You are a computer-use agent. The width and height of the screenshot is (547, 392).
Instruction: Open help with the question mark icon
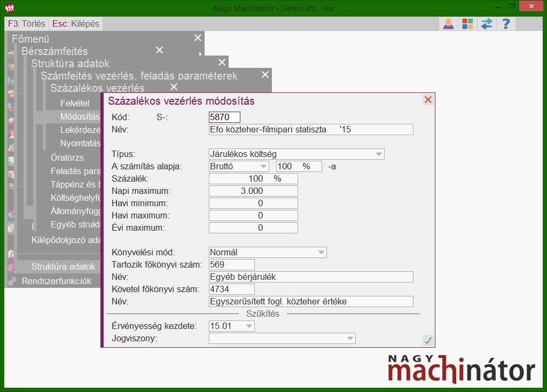[x=506, y=23]
